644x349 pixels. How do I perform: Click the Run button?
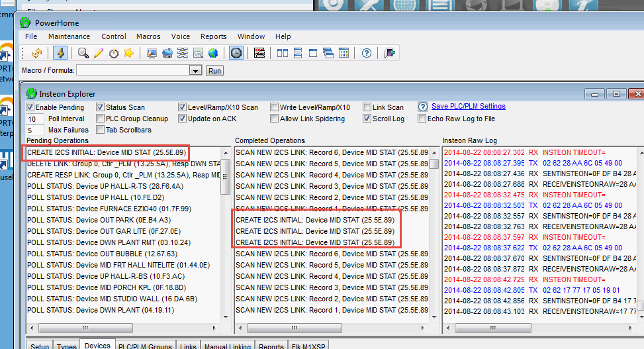pyautogui.click(x=215, y=71)
